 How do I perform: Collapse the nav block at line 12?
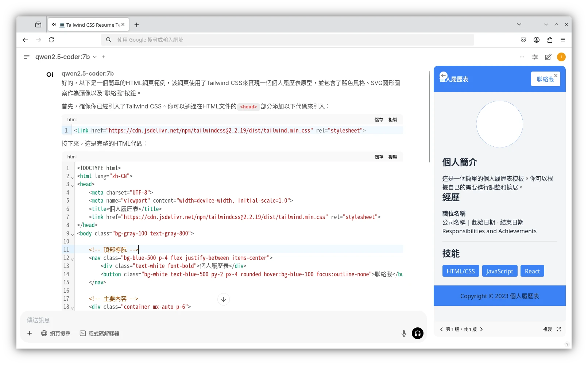72,259
